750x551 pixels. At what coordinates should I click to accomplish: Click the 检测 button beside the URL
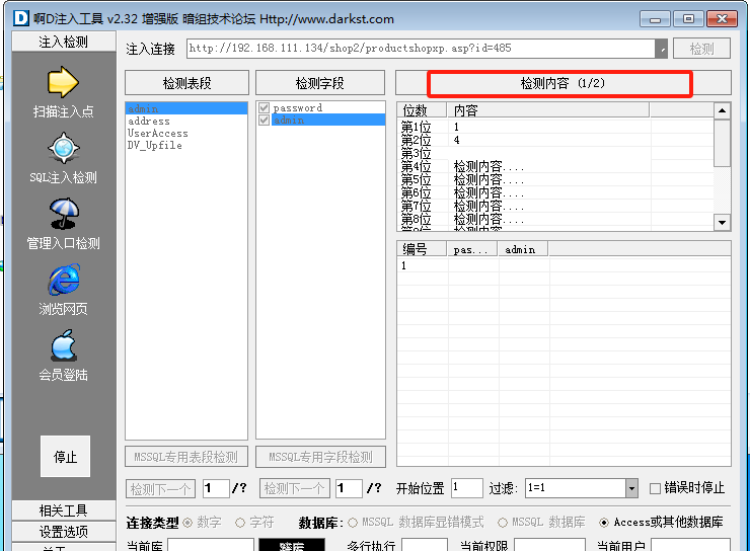(x=702, y=49)
